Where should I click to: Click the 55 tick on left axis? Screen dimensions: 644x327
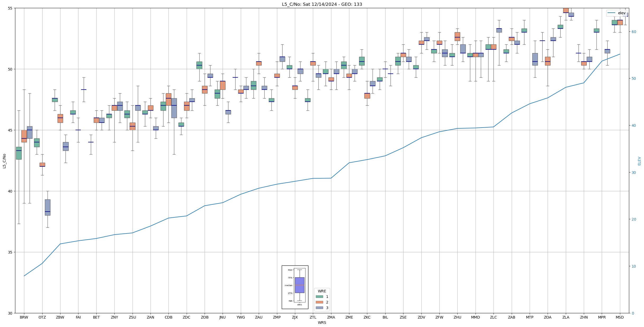(x=10, y=8)
